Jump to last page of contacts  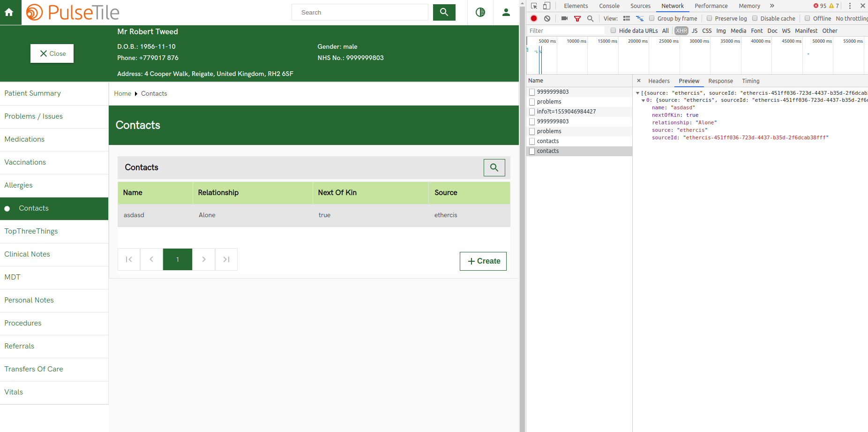coord(226,259)
